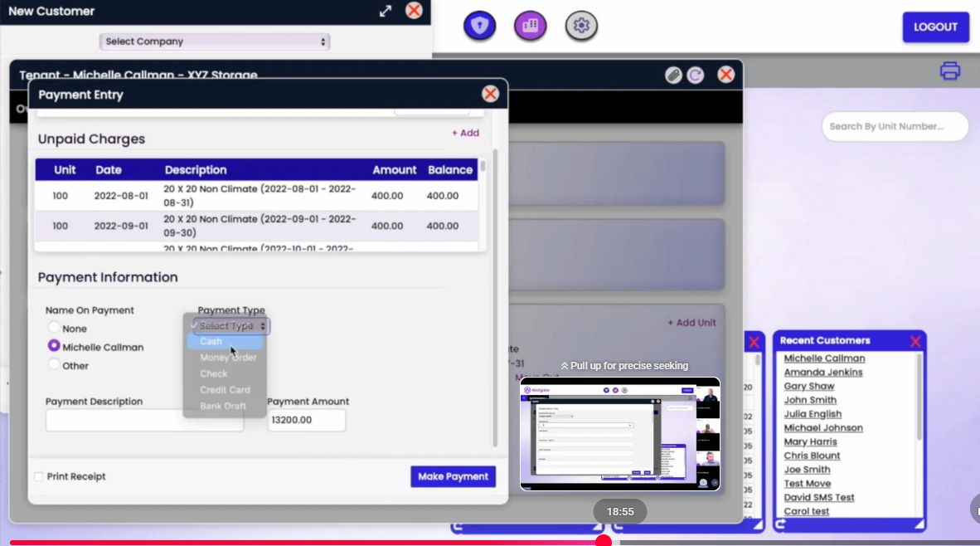Choose Credit Card payment type
This screenshot has width=980, height=546.
[225, 390]
